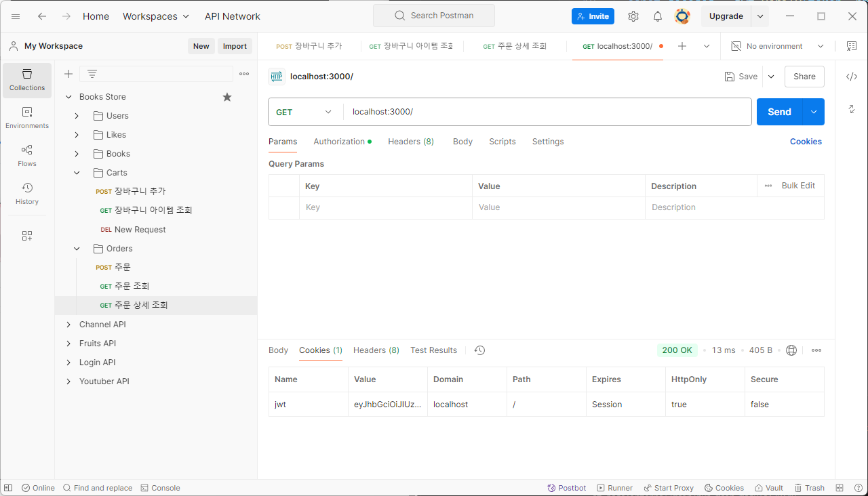Open the settings gear icon
This screenshot has width=868, height=496.
(633, 16)
